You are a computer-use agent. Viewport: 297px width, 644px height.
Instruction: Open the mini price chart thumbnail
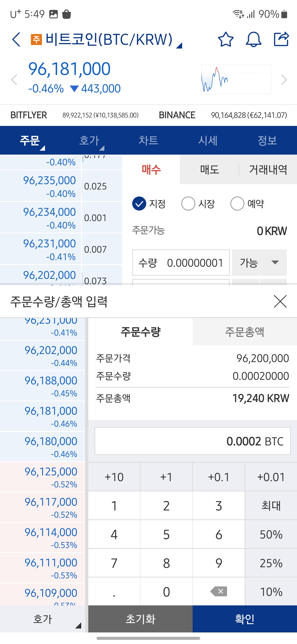click(236, 79)
